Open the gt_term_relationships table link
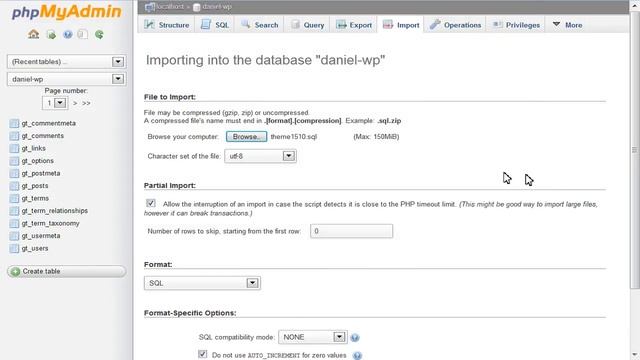 click(55, 211)
